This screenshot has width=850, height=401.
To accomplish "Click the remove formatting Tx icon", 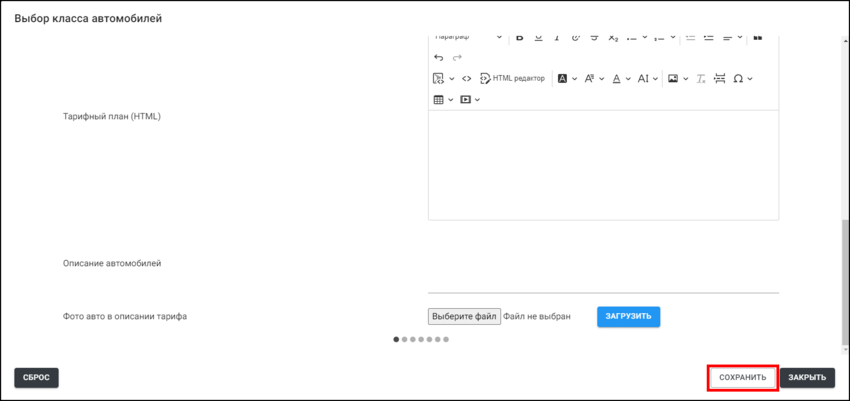I will pyautogui.click(x=701, y=78).
